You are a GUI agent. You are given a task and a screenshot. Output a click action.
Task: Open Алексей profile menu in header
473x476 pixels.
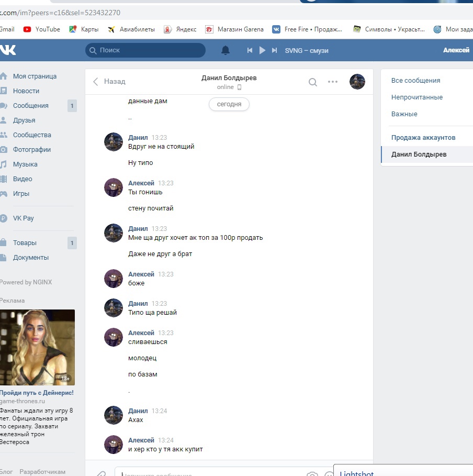pos(456,50)
